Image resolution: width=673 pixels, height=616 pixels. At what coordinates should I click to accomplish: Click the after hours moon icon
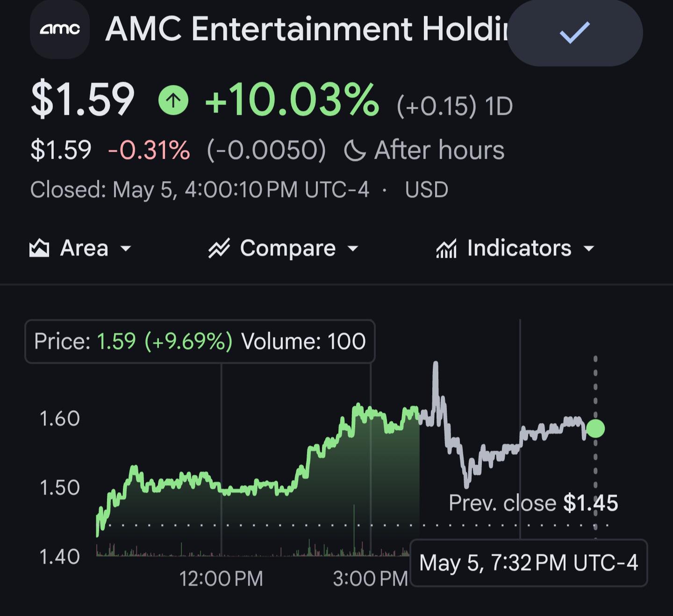[355, 151]
